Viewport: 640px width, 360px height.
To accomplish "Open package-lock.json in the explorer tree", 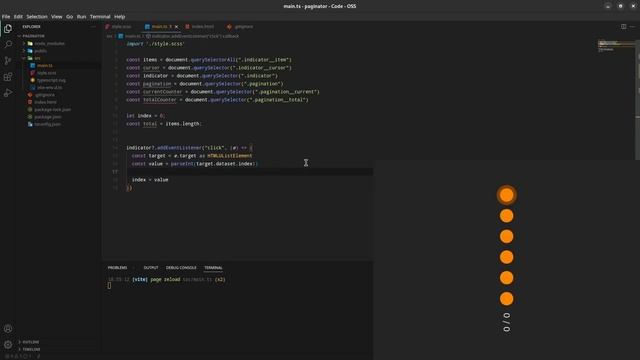I will point(52,109).
